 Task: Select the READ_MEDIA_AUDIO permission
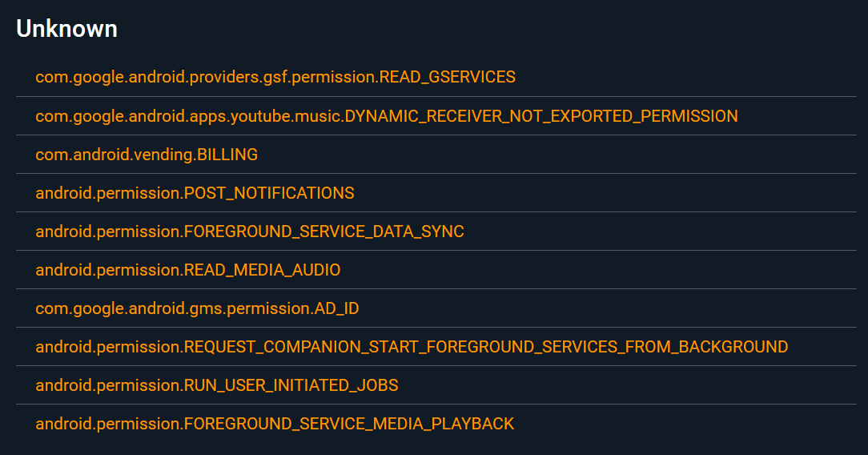188,270
